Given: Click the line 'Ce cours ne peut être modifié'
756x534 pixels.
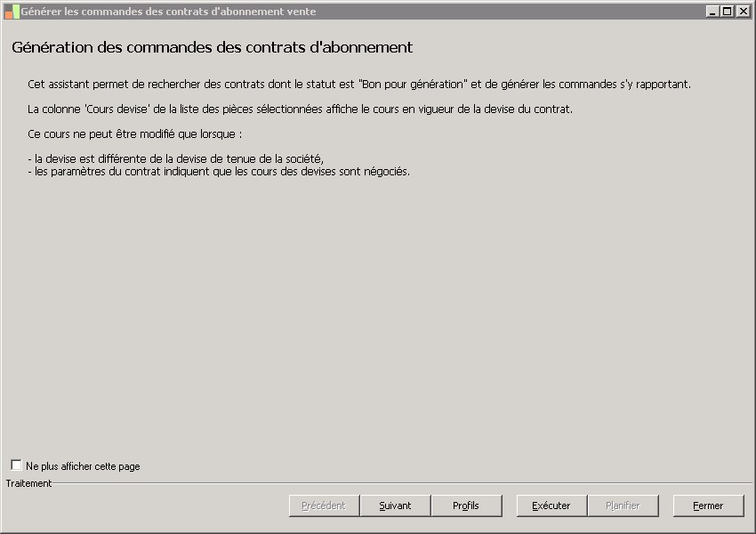Looking at the screenshot, I should pos(135,134).
